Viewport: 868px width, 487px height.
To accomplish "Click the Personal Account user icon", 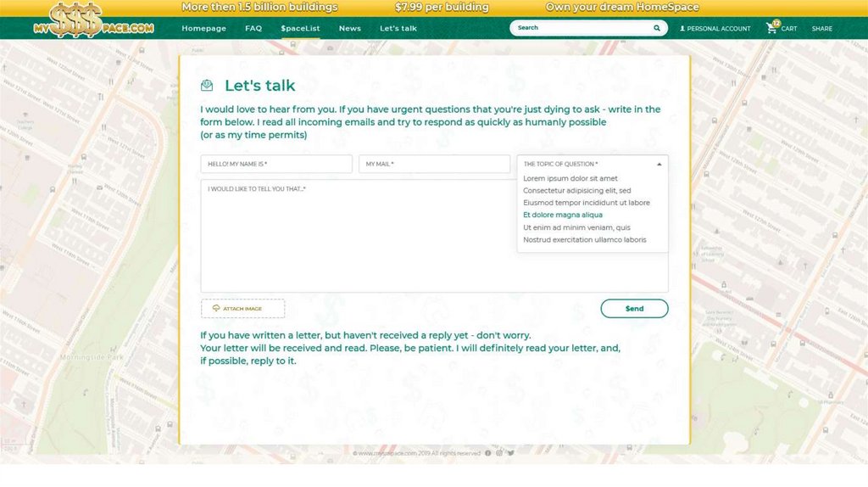I will pyautogui.click(x=682, y=29).
